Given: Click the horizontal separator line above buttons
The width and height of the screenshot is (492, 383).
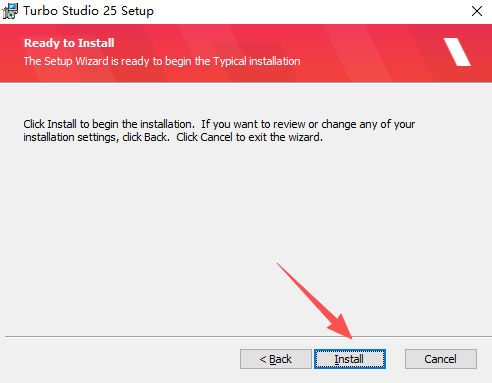Looking at the screenshot, I should click(x=248, y=336).
